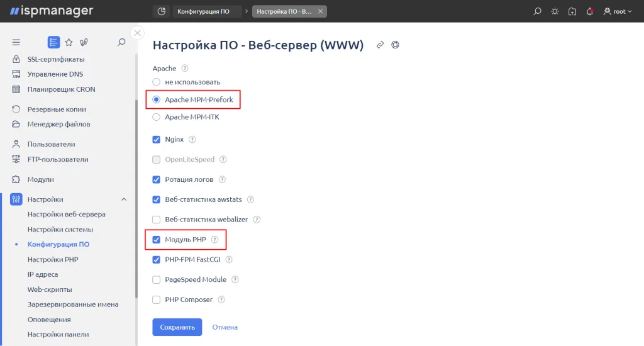
Task: Uncheck PHP-FPM FastCGI checkbox
Action: pos(156,260)
